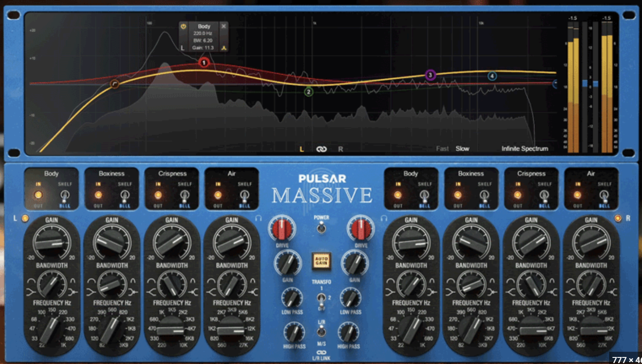Click left Body band Gain knob
The width and height of the screenshot is (642, 364).
[x=51, y=242]
